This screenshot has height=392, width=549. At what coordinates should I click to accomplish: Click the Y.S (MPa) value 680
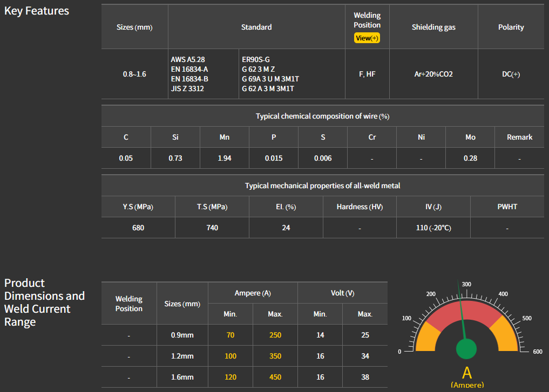138,228
